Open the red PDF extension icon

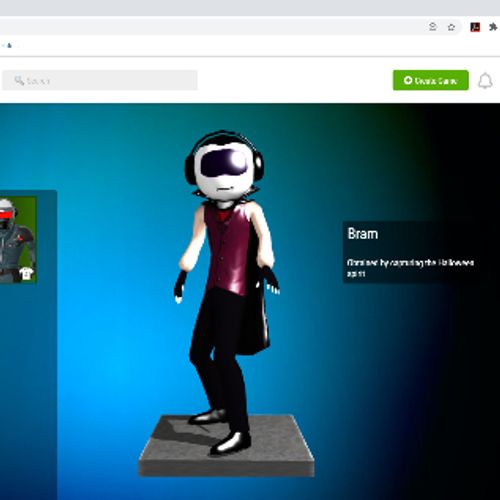[475, 27]
